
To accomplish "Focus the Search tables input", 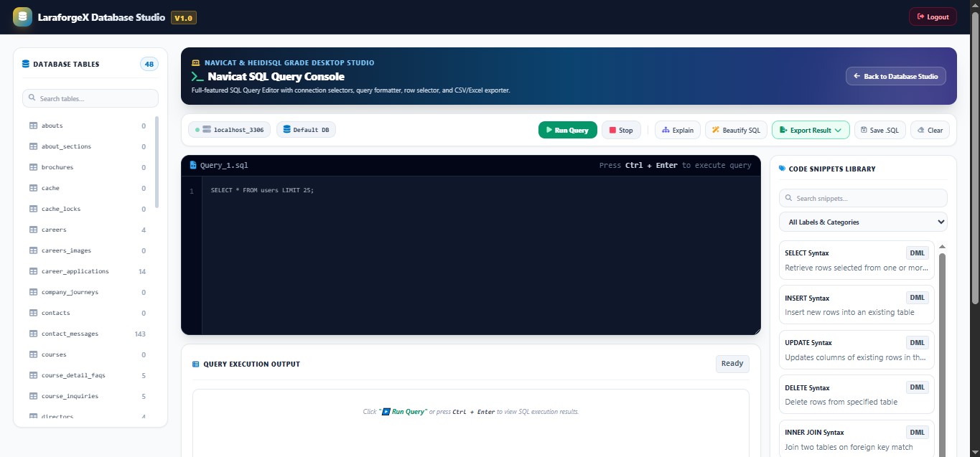I will tap(90, 98).
